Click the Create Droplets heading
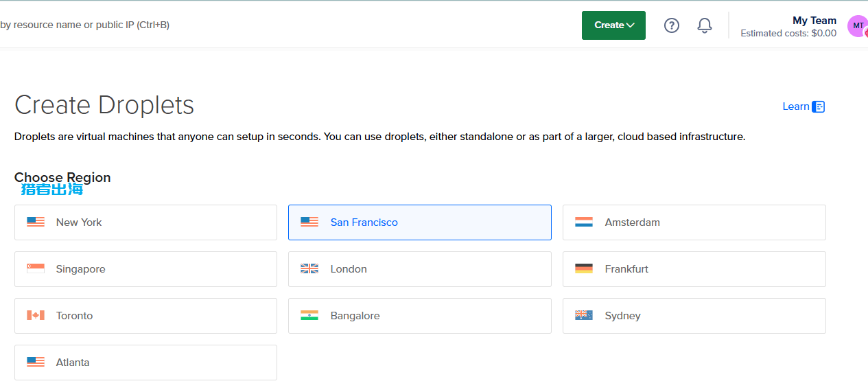This screenshot has width=868, height=390. (104, 105)
